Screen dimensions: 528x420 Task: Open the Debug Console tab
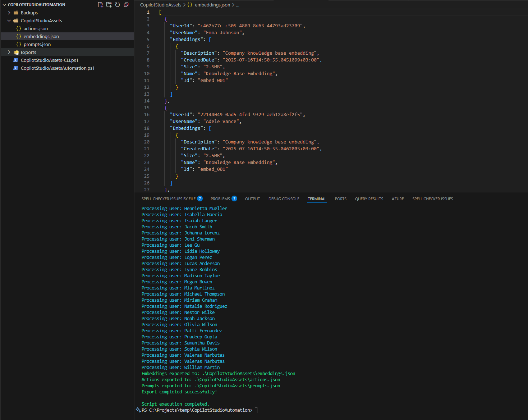tap(284, 199)
